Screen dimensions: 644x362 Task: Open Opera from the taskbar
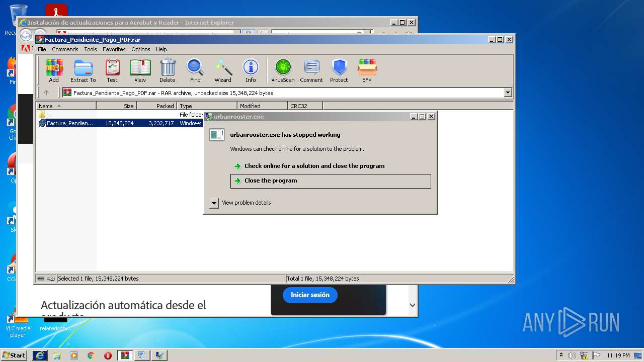[108, 355]
